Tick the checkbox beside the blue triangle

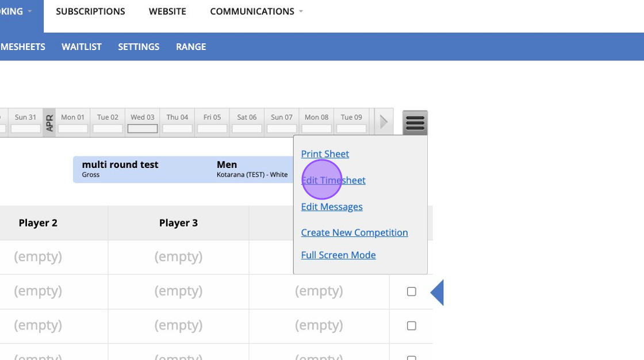pyautogui.click(x=412, y=292)
